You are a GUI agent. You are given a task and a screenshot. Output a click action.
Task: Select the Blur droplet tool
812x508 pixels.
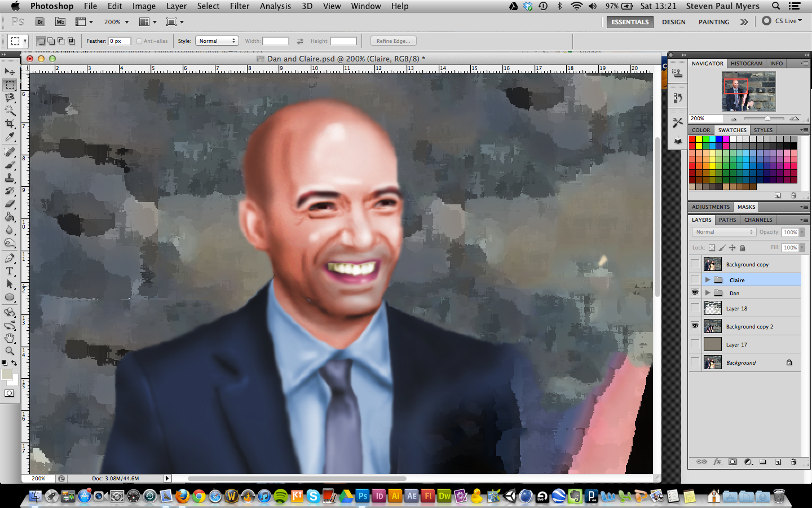point(10,230)
